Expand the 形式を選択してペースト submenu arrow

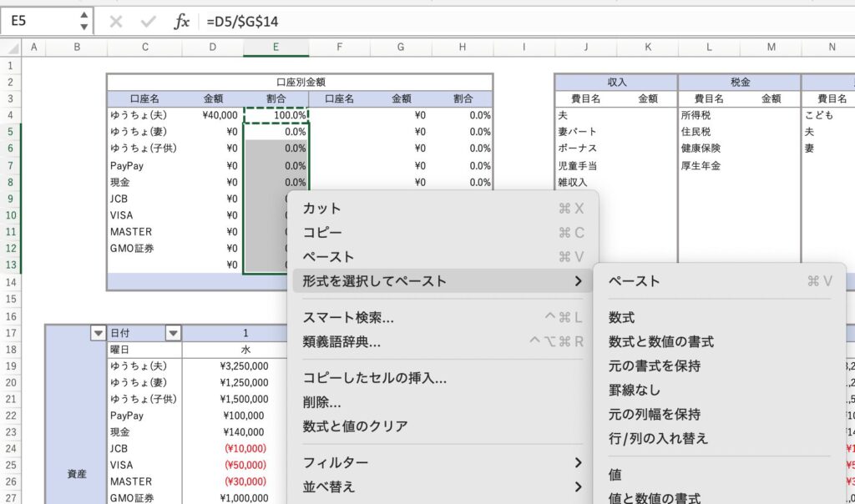pyautogui.click(x=578, y=281)
